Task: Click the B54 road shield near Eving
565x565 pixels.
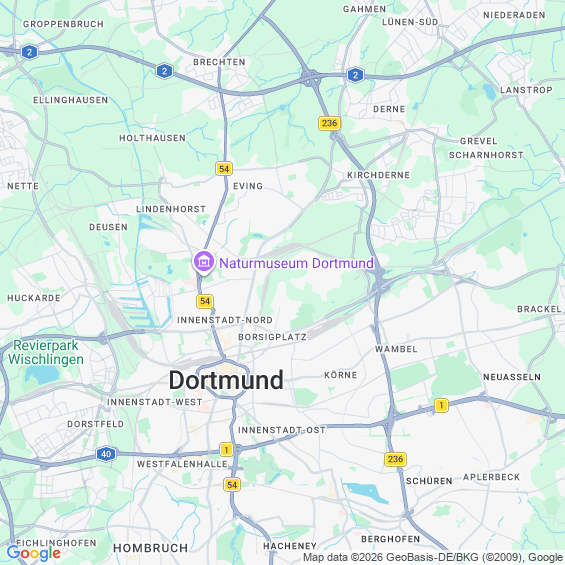Action: [x=224, y=168]
